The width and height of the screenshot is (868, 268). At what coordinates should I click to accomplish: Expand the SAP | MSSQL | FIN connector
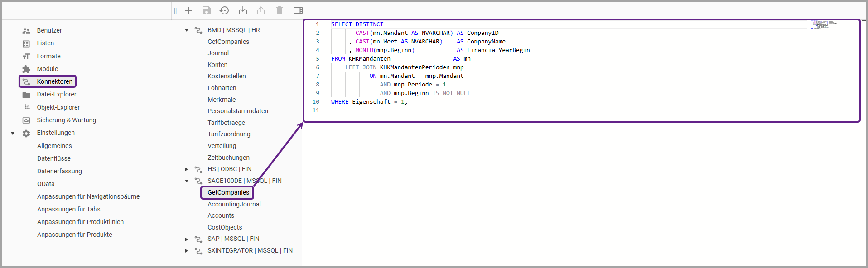(187, 239)
